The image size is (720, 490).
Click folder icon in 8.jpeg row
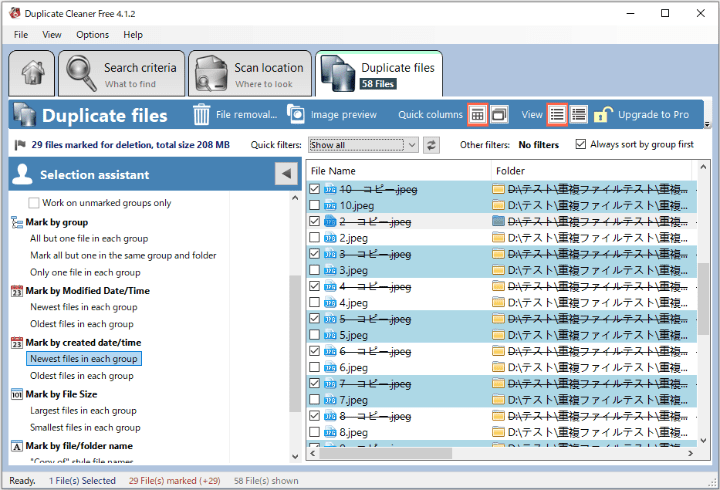click(498, 432)
